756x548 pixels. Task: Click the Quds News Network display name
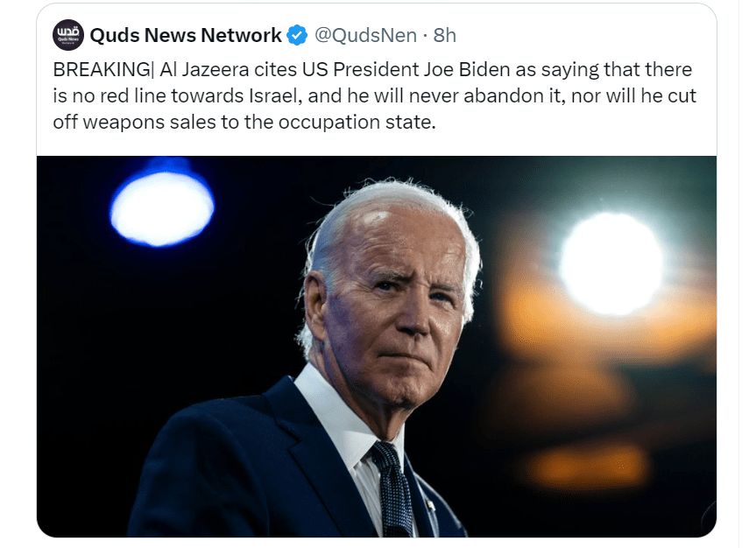(x=186, y=35)
